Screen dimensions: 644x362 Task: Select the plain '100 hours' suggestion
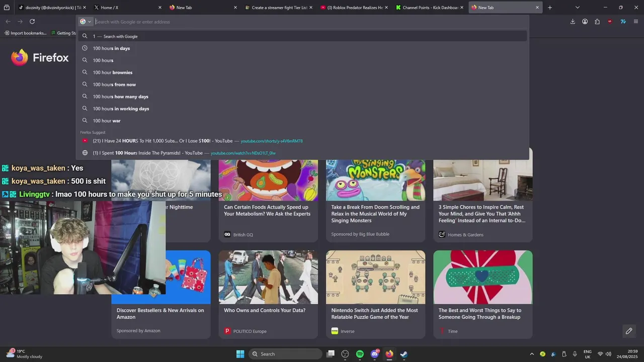302,60
